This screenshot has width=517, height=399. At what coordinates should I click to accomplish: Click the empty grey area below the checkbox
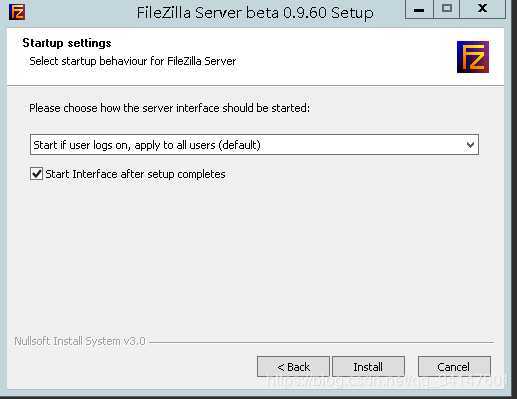255,257
